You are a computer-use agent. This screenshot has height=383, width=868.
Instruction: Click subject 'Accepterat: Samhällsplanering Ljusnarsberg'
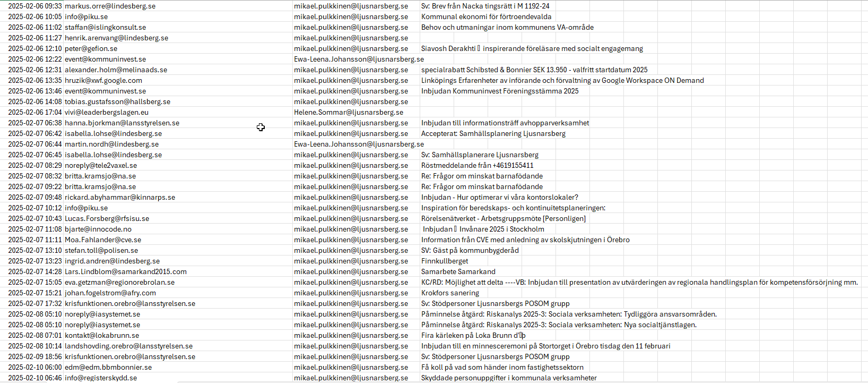pos(493,133)
